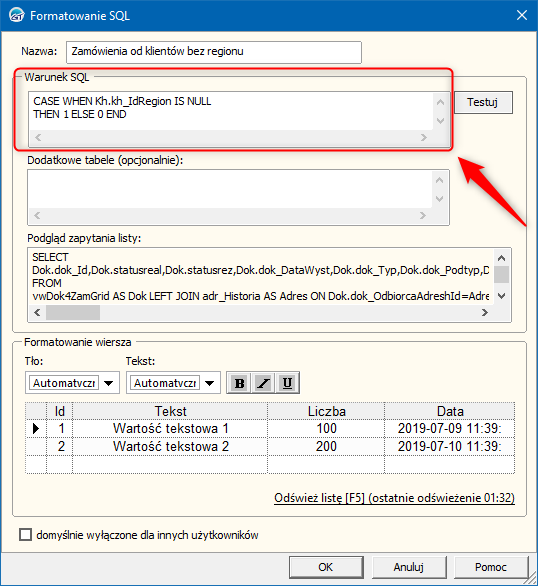Click the application icon in title bar
Screen dimensions: 538x586
pyautogui.click(x=16, y=16)
